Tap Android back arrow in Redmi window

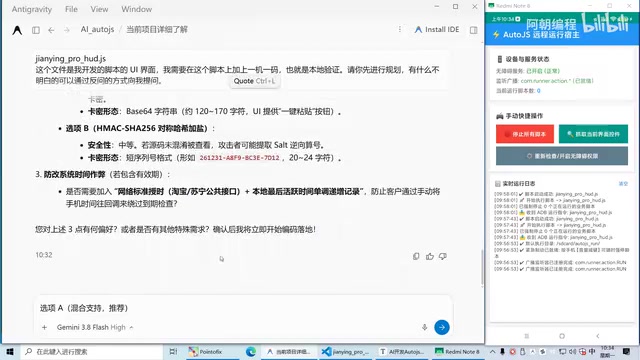point(598,336)
